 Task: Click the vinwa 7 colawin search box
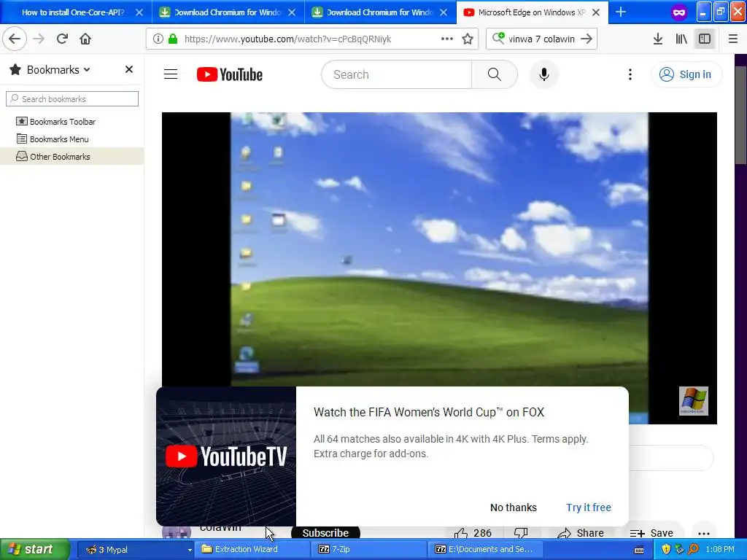point(542,39)
